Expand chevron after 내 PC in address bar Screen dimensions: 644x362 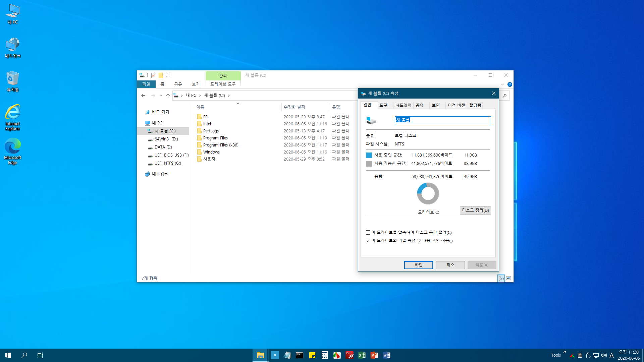click(x=200, y=96)
